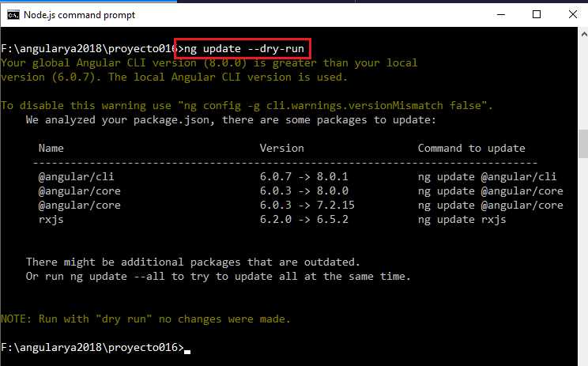Image resolution: width=588 pixels, height=366 pixels.
Task: Click the "Node.js command prompt" window title
Action: pos(79,15)
